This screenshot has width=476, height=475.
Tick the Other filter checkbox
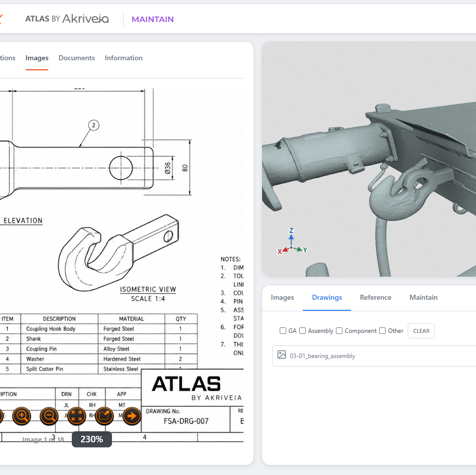[x=382, y=330]
